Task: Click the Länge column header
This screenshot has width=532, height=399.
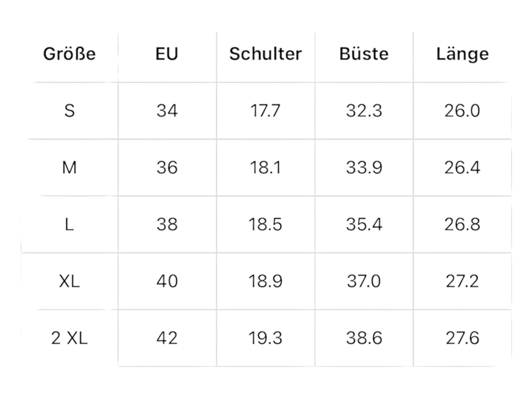Action: [462, 54]
